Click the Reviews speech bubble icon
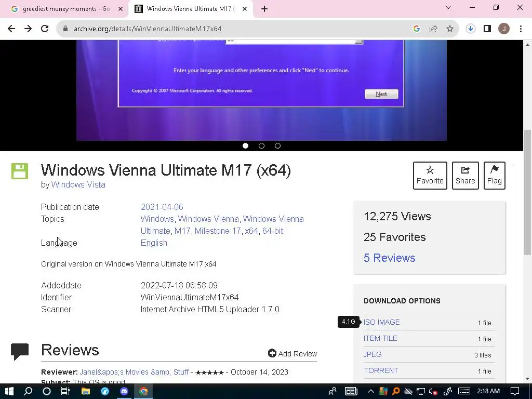The height and width of the screenshot is (399, 532). pyautogui.click(x=20, y=352)
